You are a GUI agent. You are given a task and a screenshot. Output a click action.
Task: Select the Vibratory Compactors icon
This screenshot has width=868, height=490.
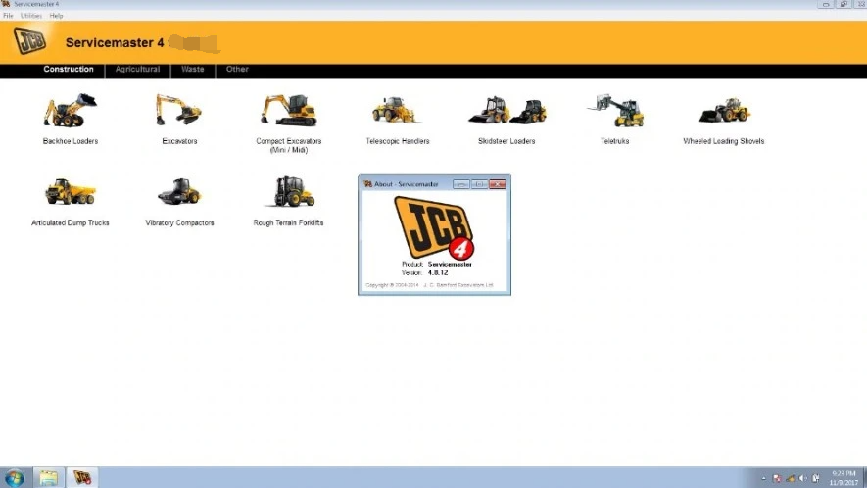click(179, 191)
